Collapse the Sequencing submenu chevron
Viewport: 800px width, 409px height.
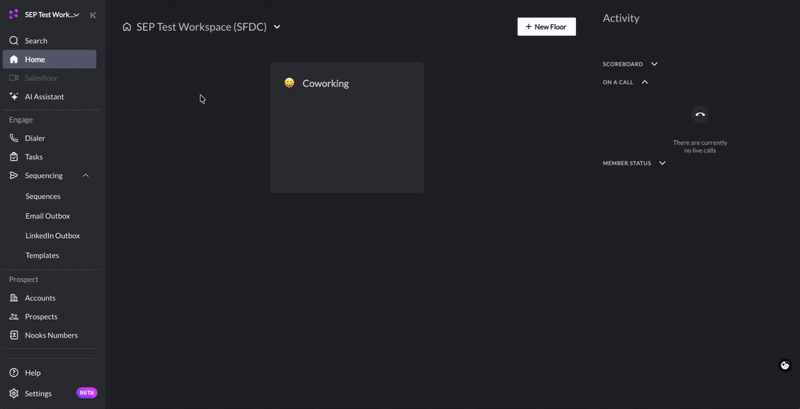pyautogui.click(x=86, y=175)
